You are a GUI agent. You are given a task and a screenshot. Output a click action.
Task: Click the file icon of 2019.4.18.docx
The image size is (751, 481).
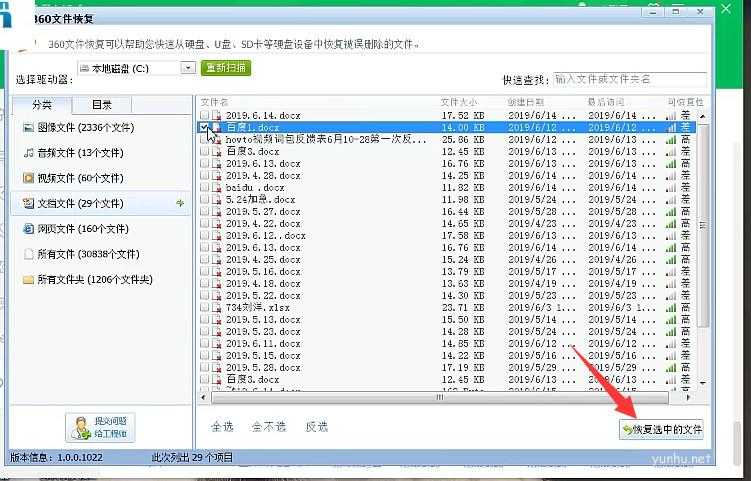tap(216, 284)
